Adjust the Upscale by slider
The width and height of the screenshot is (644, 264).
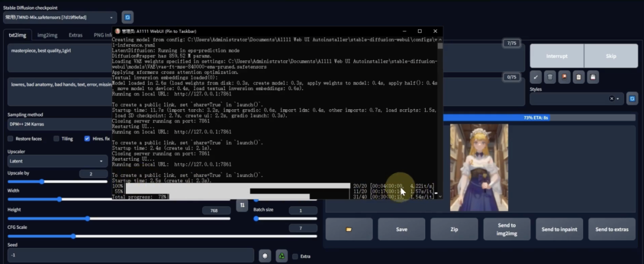pyautogui.click(x=57, y=182)
